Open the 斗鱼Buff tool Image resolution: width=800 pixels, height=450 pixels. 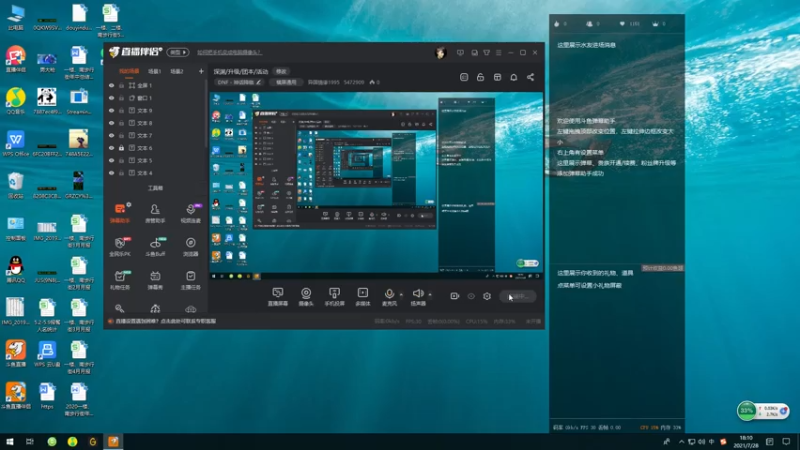155,246
